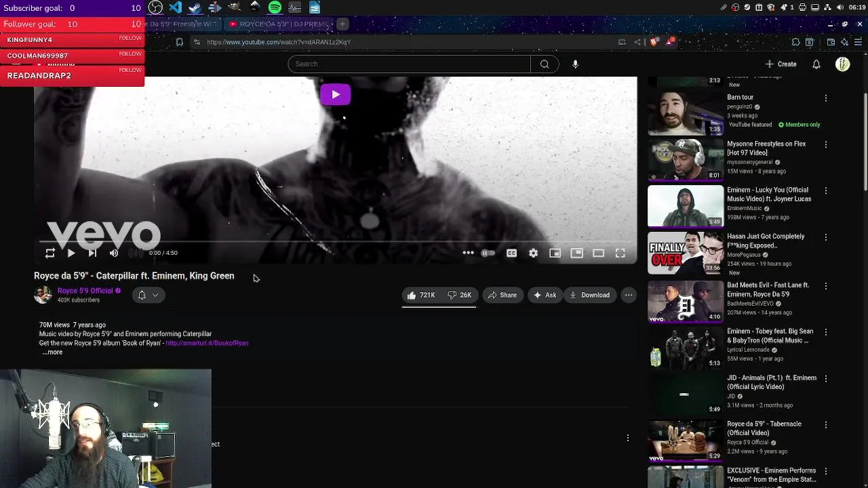Open the smarturl.it/BookofRyan link
The image size is (868, 488).
(x=207, y=343)
